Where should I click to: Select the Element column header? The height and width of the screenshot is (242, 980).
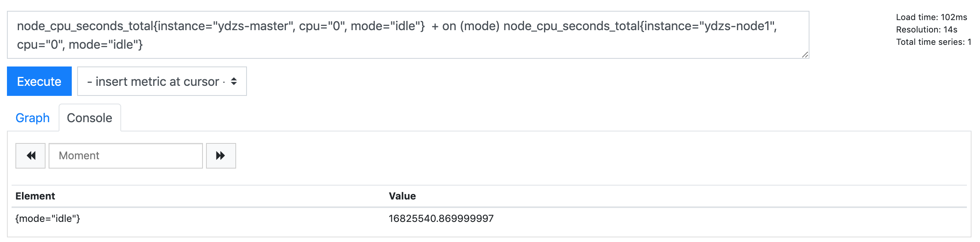[x=35, y=196]
